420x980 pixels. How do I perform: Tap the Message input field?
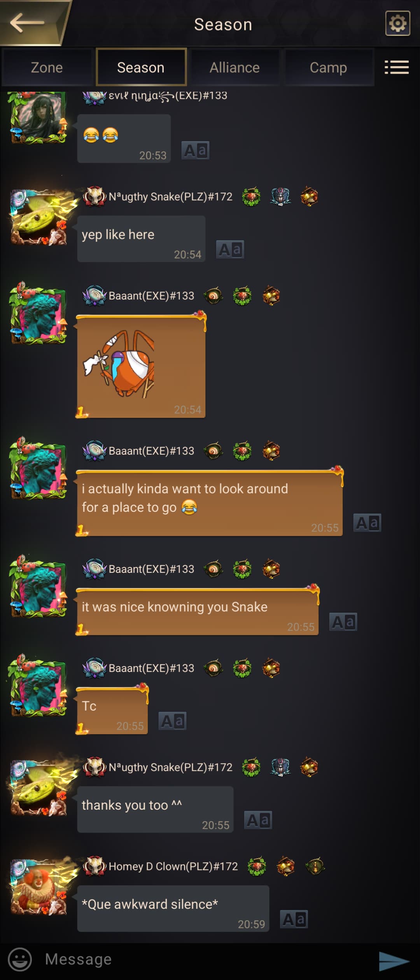click(202, 959)
